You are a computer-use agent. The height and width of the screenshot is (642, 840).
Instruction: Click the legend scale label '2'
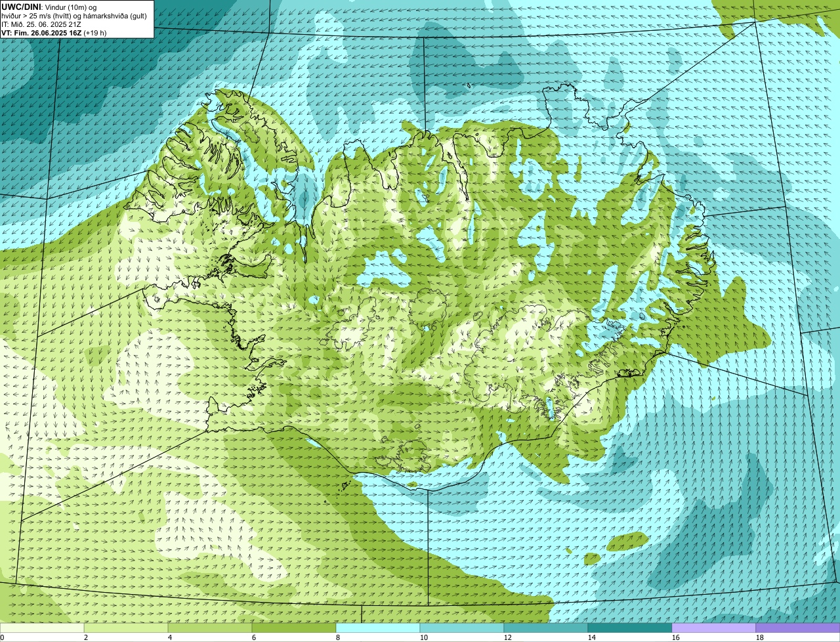tap(86, 637)
